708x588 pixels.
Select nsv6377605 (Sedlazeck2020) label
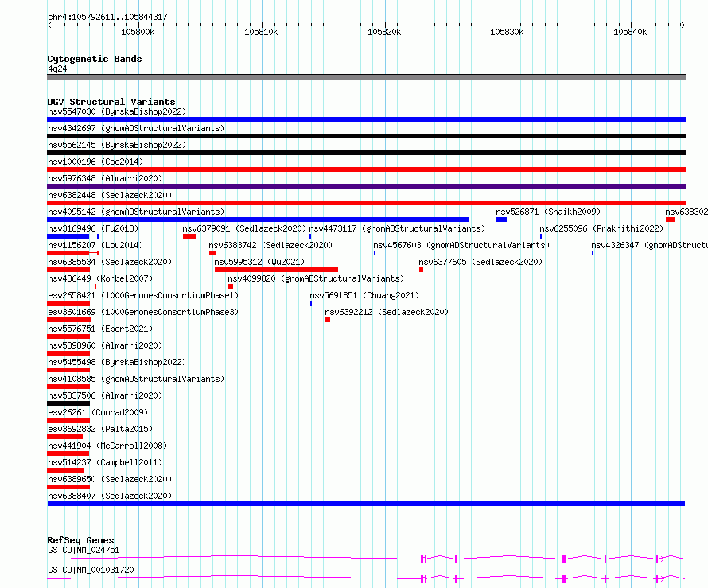[480, 262]
